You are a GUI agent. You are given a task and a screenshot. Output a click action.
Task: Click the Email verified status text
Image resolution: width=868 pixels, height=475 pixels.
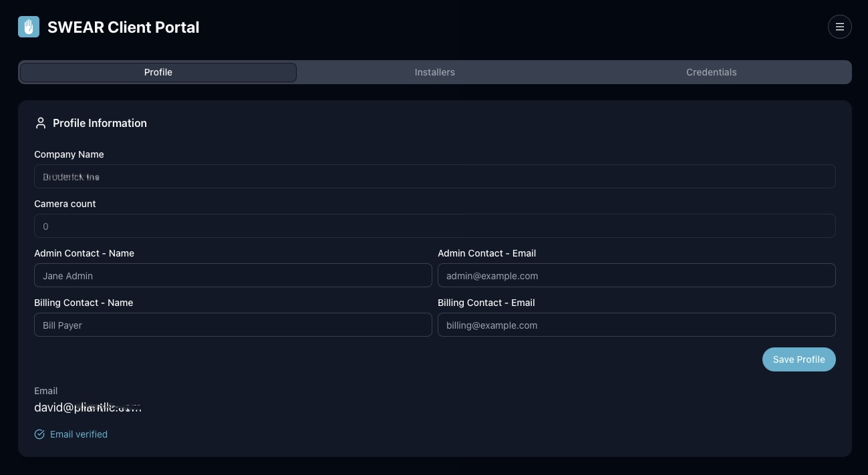[x=79, y=434]
